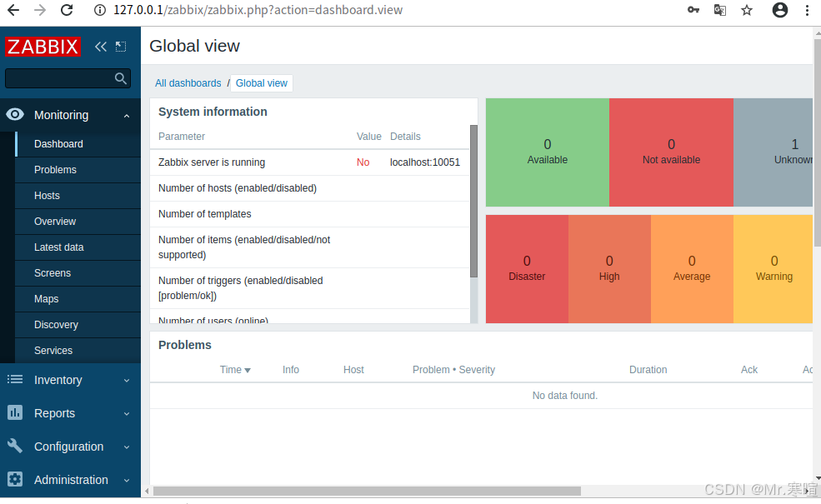
Task: Click the 'Problem • Severity' column header
Action: click(x=453, y=370)
